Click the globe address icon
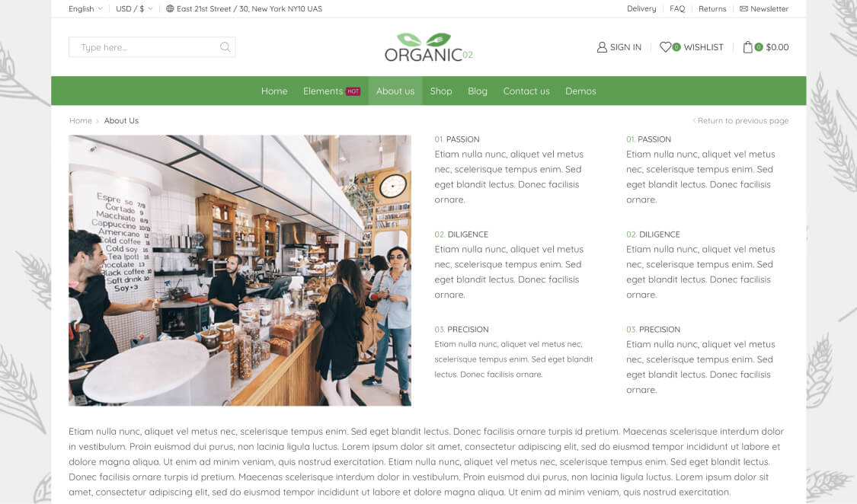The height and width of the screenshot is (504, 857). pos(170,8)
